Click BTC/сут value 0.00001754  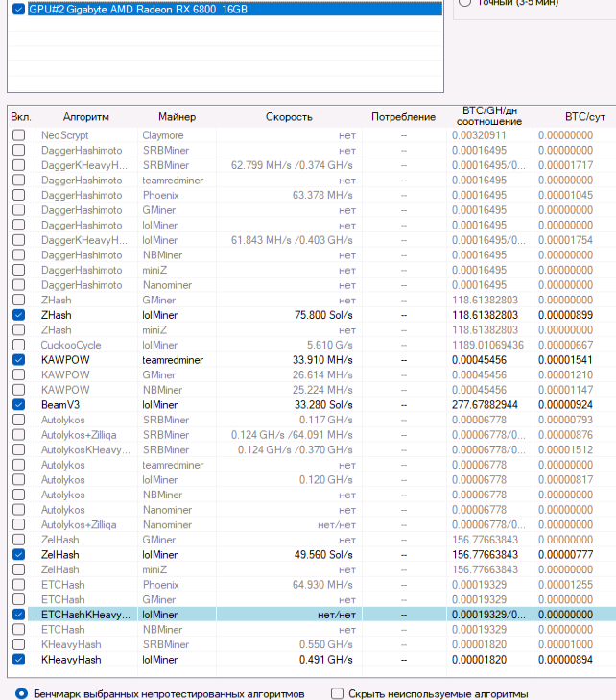coord(565,240)
